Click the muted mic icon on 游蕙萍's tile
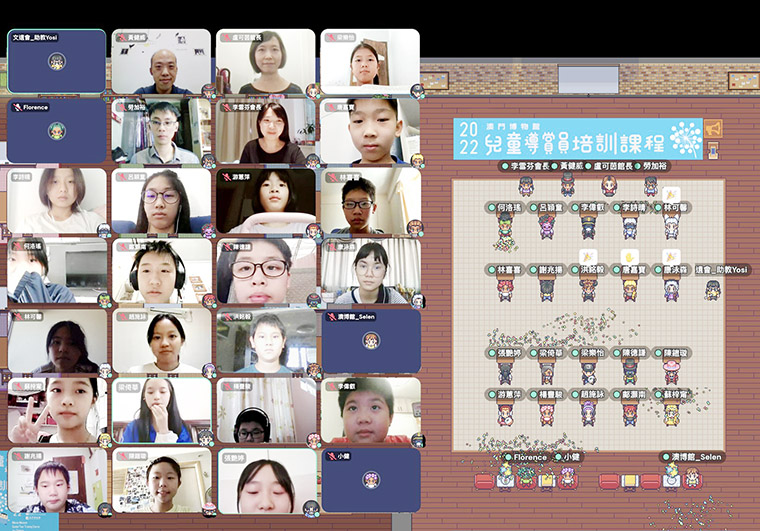 (x=224, y=176)
